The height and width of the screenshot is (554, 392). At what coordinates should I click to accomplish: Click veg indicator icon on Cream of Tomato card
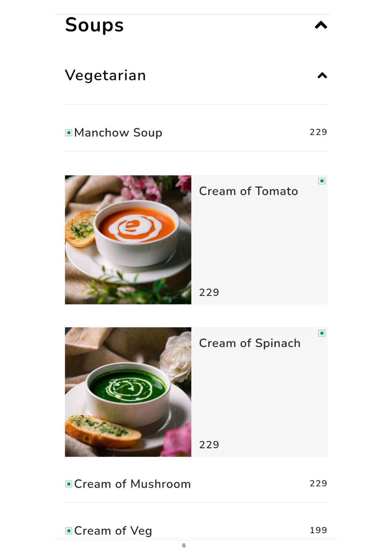(x=322, y=181)
